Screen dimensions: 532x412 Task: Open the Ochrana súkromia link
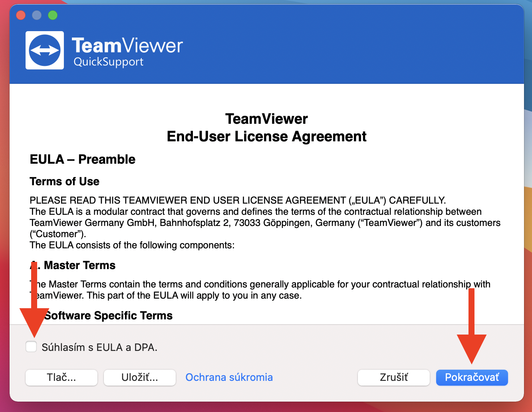[229, 377]
